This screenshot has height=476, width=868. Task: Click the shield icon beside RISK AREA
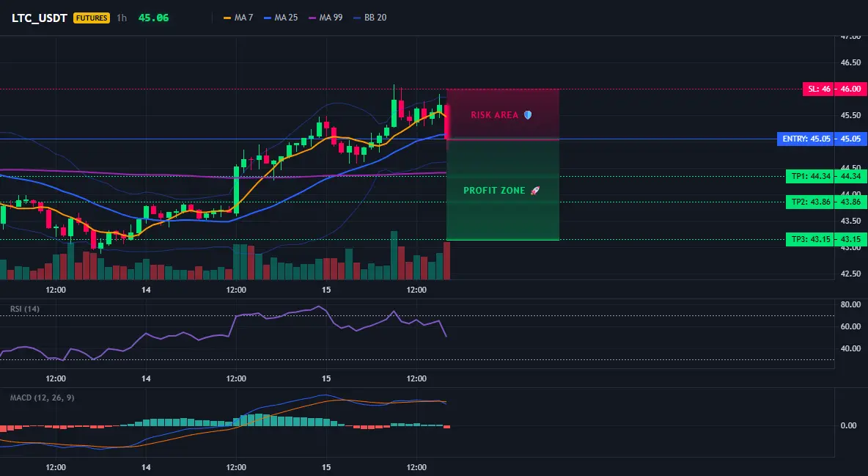click(x=528, y=115)
